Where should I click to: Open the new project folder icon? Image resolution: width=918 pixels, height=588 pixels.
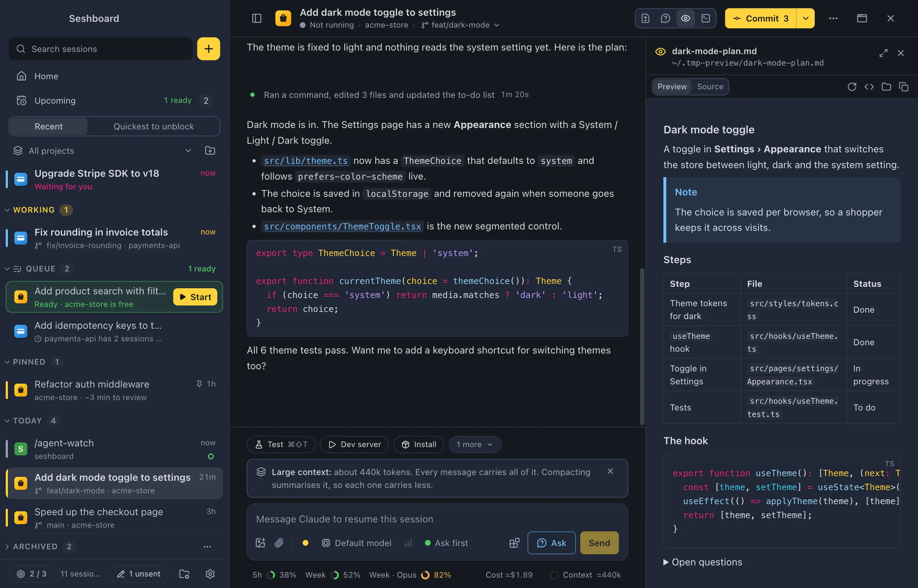click(x=210, y=151)
